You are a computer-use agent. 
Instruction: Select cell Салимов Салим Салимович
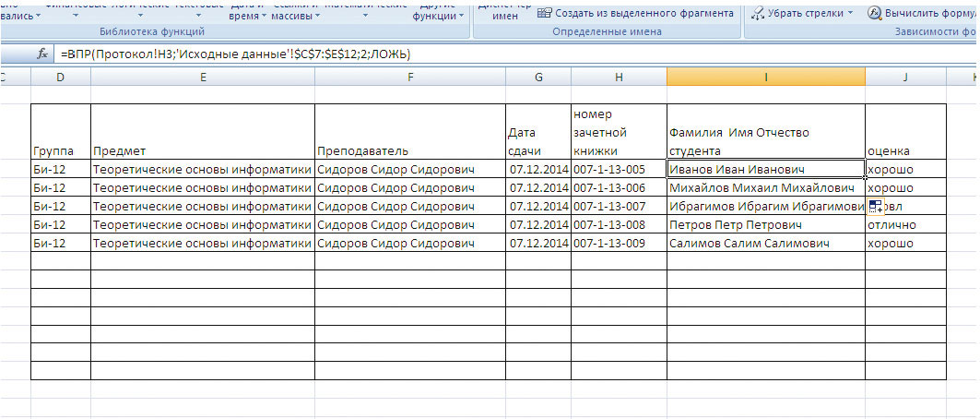(766, 243)
